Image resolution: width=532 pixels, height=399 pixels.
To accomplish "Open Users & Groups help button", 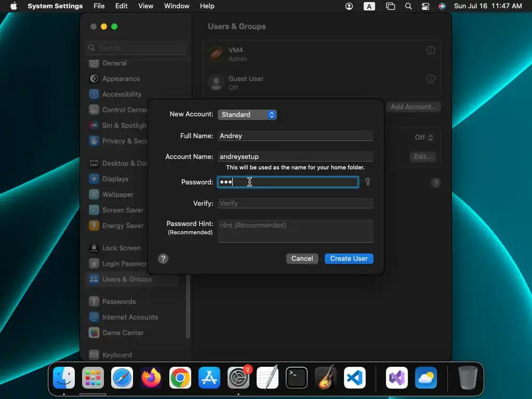I will tap(436, 183).
